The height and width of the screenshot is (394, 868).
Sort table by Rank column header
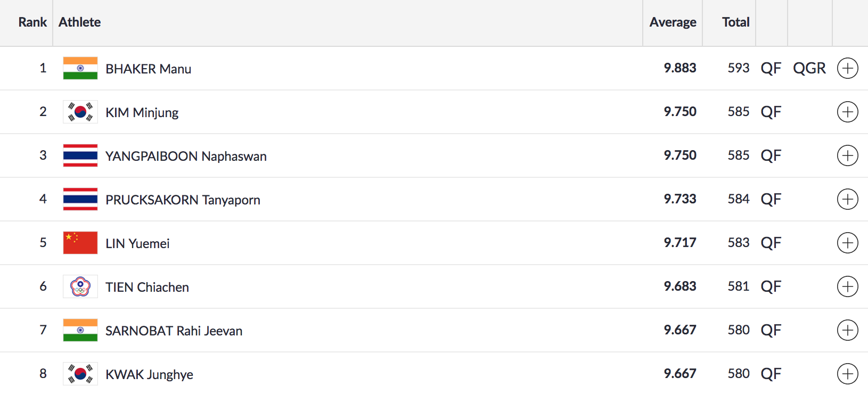pyautogui.click(x=32, y=22)
